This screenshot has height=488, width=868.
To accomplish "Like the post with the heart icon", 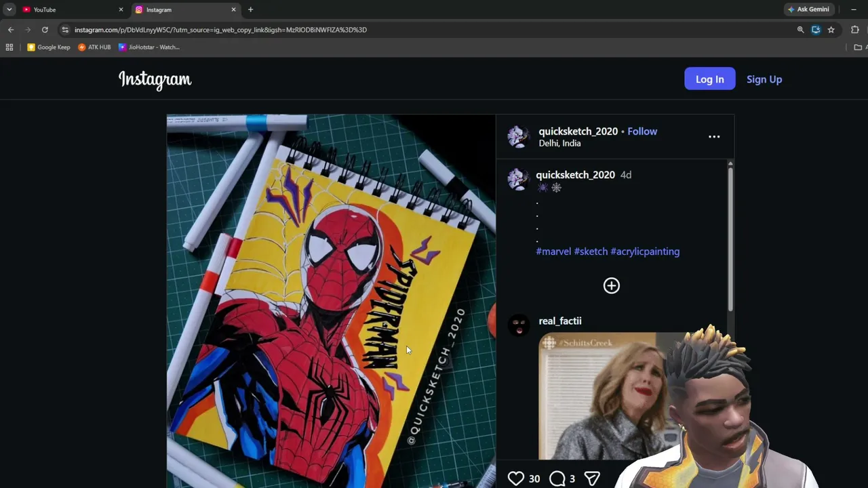I will pos(516,479).
